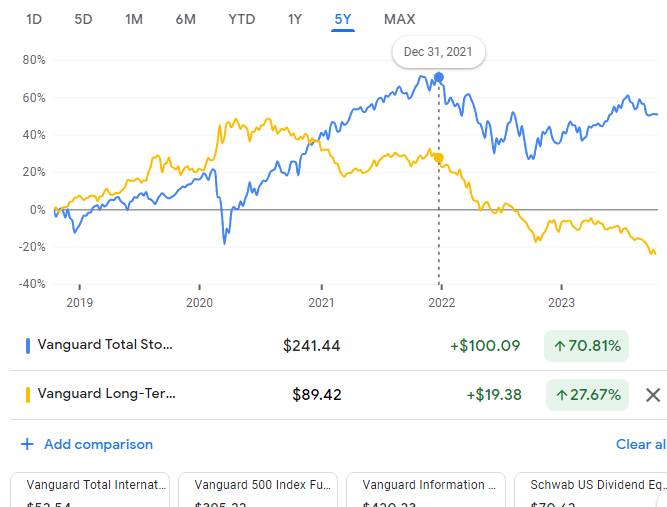Screen dimensions: 667x507
Task: Add Vanguard Information suggestion card
Action: tap(426, 490)
